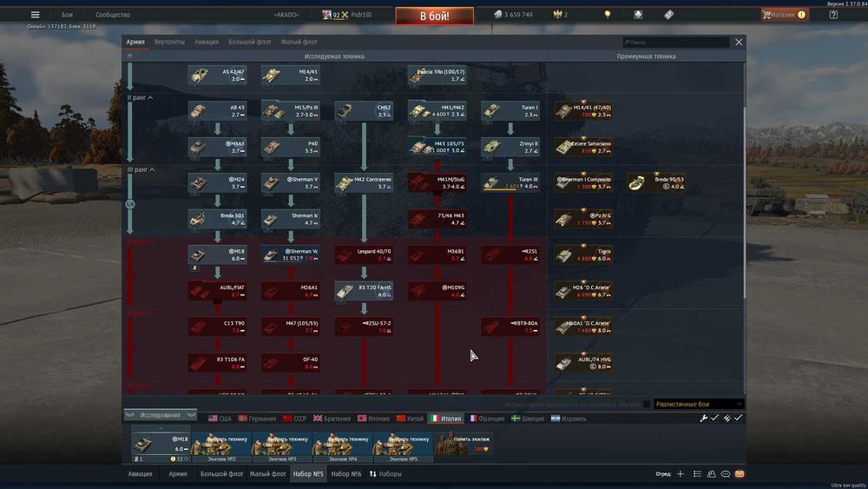Select the M15/Pz.III group card
Screen dimensions: 868x489
pyautogui.click(x=291, y=111)
